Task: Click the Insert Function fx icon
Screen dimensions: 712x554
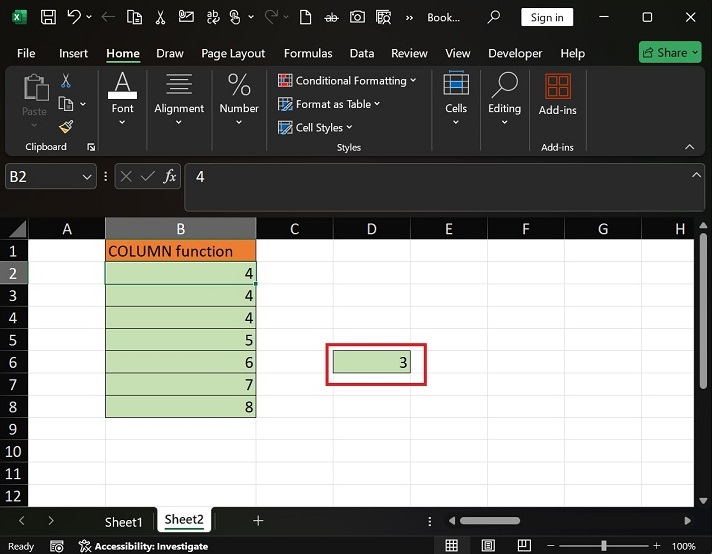Action: [170, 176]
